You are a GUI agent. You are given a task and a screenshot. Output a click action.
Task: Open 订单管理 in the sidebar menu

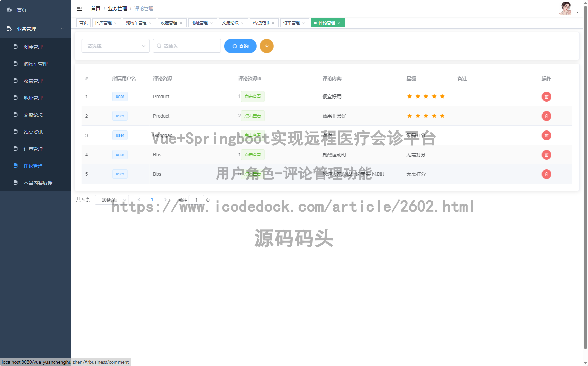click(33, 149)
